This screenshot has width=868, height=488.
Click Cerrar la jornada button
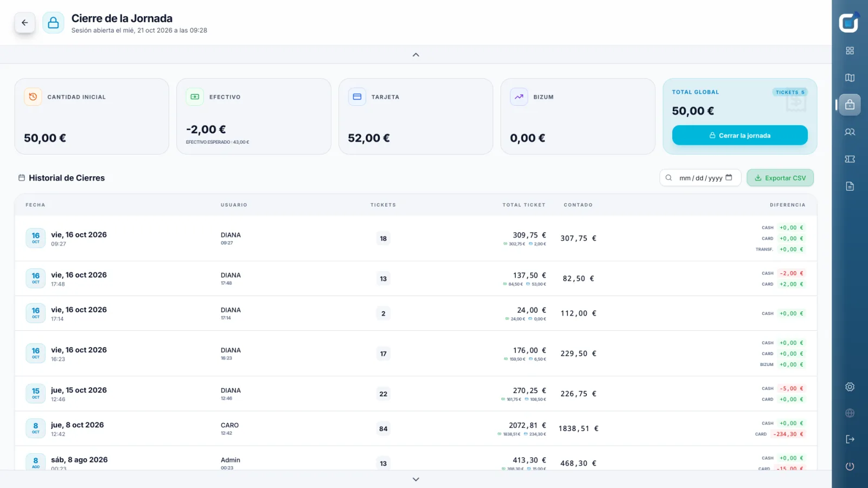pos(739,135)
